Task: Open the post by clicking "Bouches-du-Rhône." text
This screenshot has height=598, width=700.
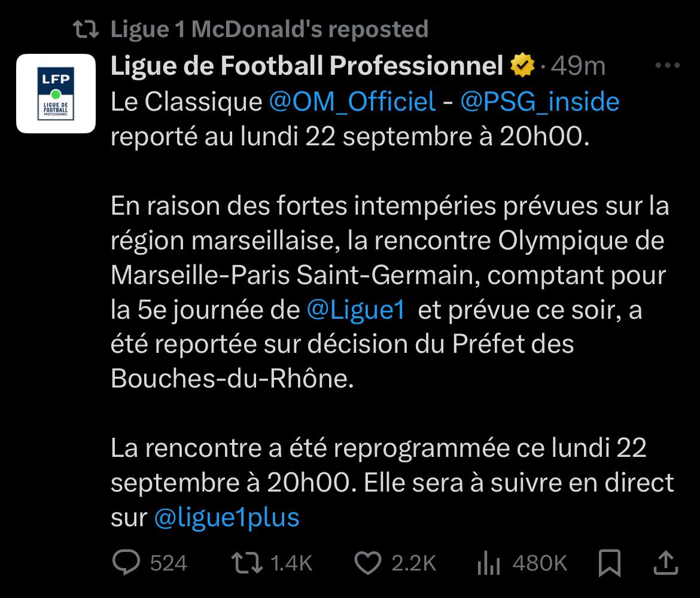Action: (233, 380)
